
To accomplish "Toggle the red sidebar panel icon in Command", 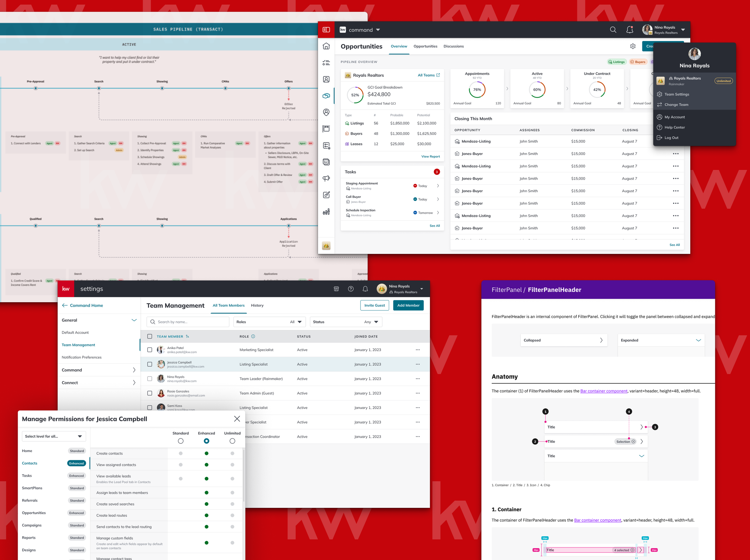I will (326, 30).
